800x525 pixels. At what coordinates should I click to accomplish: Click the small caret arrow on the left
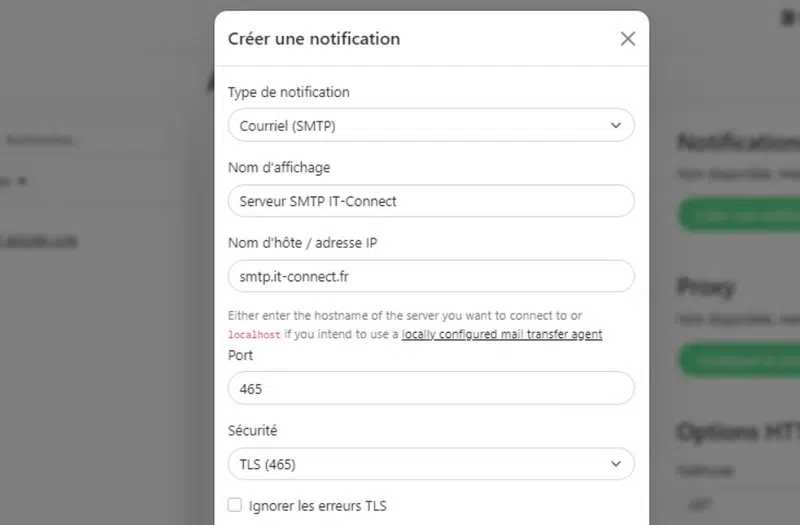point(22,182)
